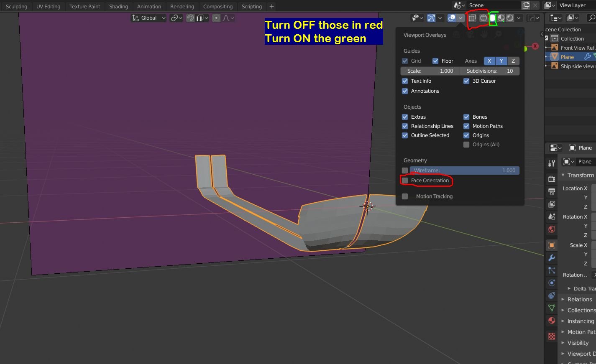Open the Global transform orientation dropdown
596x364 pixels.
(x=149, y=18)
